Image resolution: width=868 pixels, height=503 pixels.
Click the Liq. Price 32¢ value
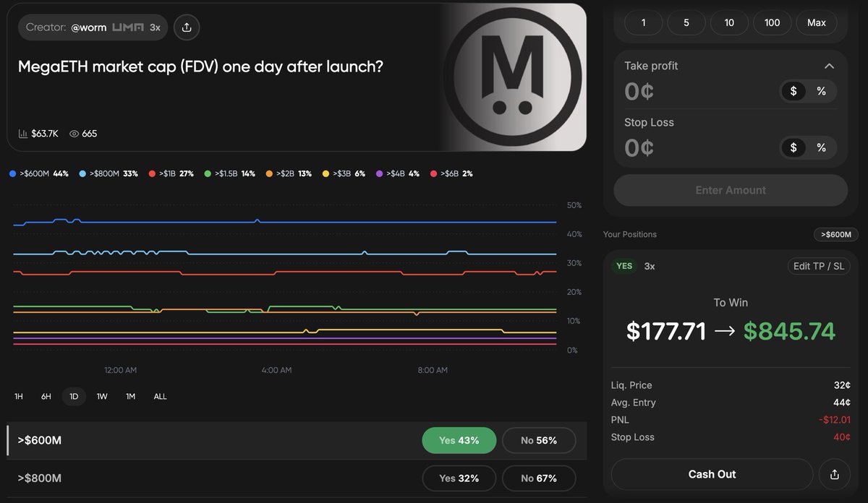point(842,385)
